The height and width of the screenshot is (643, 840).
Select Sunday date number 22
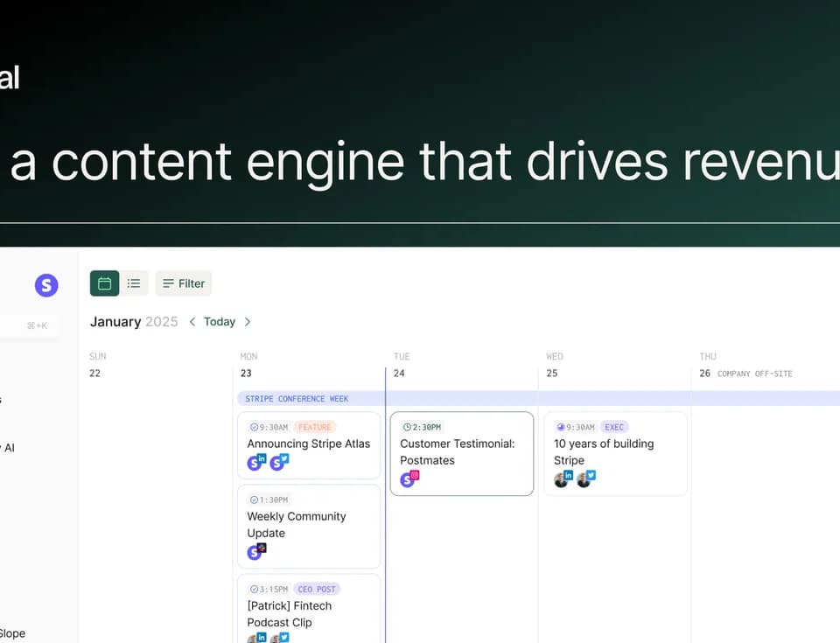[94, 373]
